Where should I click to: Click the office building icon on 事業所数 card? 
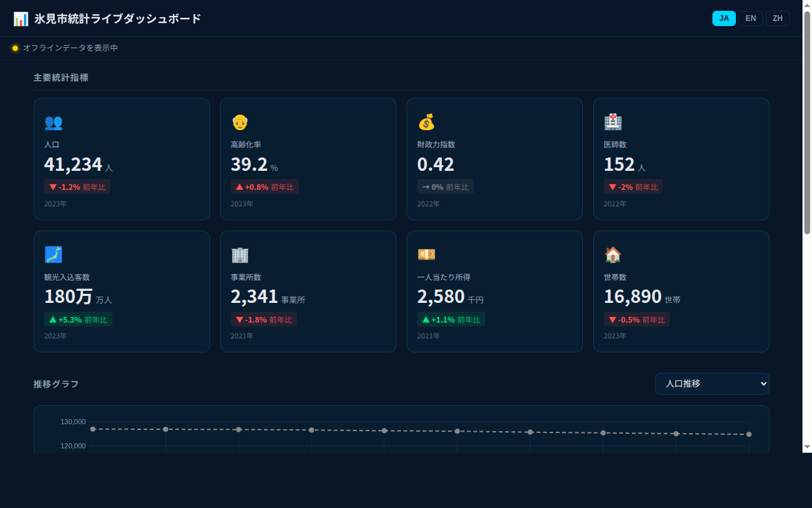pos(240,255)
